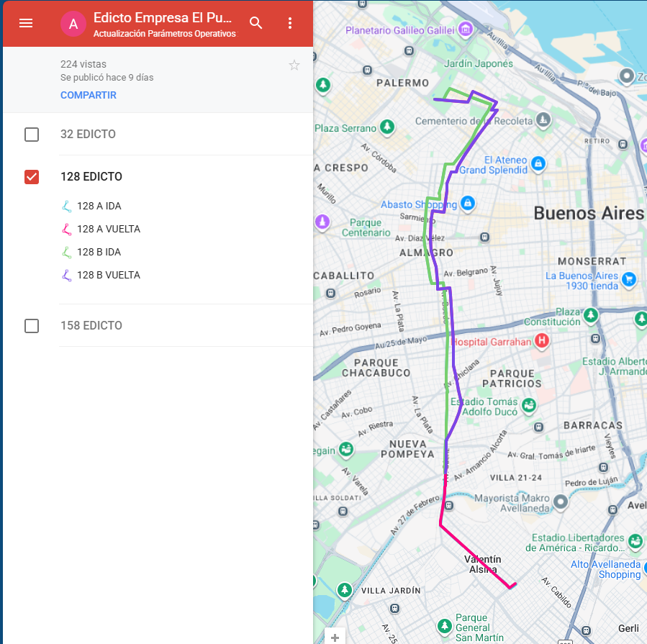Click the Buenos Aires city label
The height and width of the screenshot is (644, 647).
(x=589, y=213)
